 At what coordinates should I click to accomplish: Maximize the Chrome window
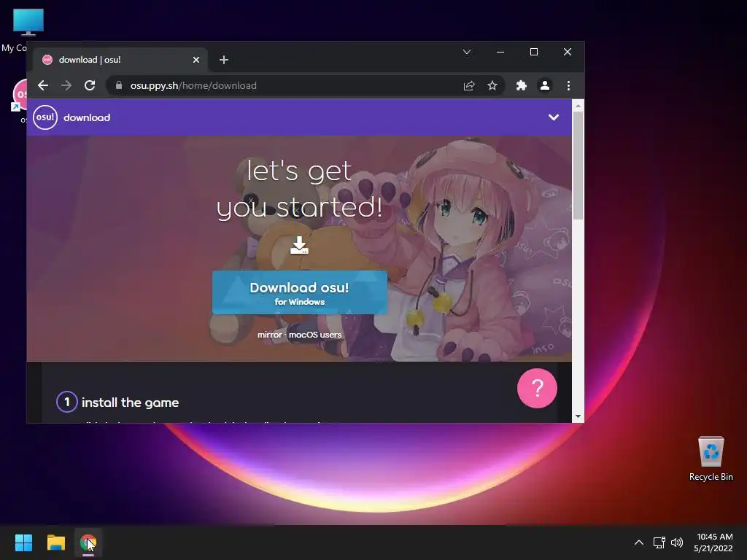click(x=534, y=52)
